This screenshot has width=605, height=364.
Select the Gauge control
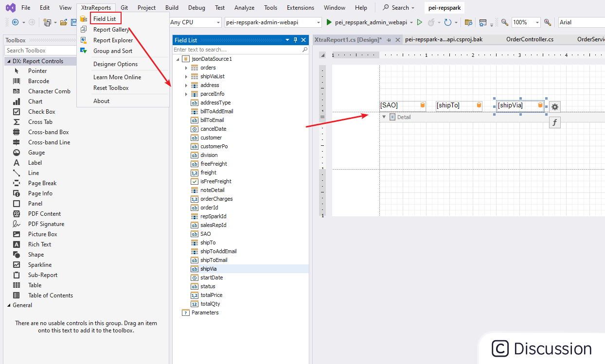click(x=36, y=153)
